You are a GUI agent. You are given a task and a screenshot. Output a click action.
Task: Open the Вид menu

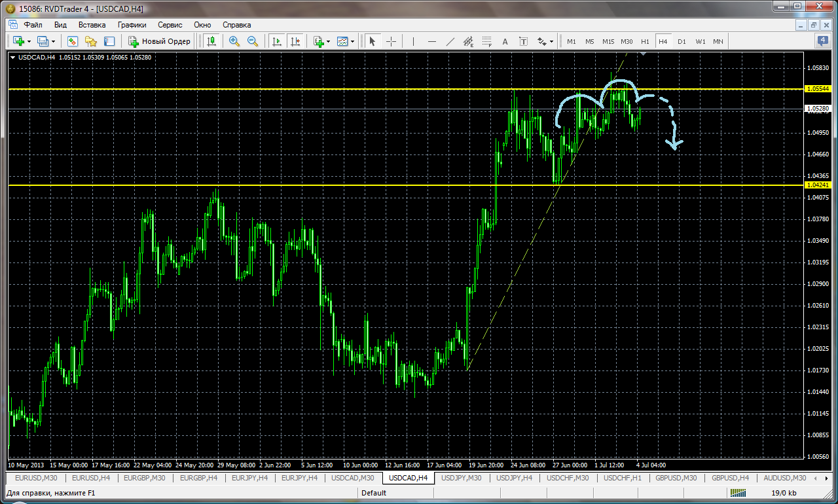tap(60, 25)
